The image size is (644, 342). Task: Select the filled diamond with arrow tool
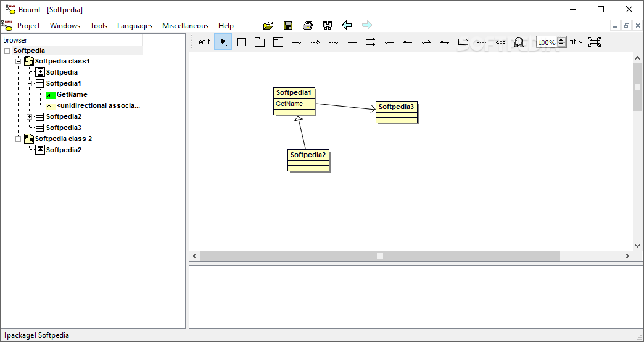(444, 42)
